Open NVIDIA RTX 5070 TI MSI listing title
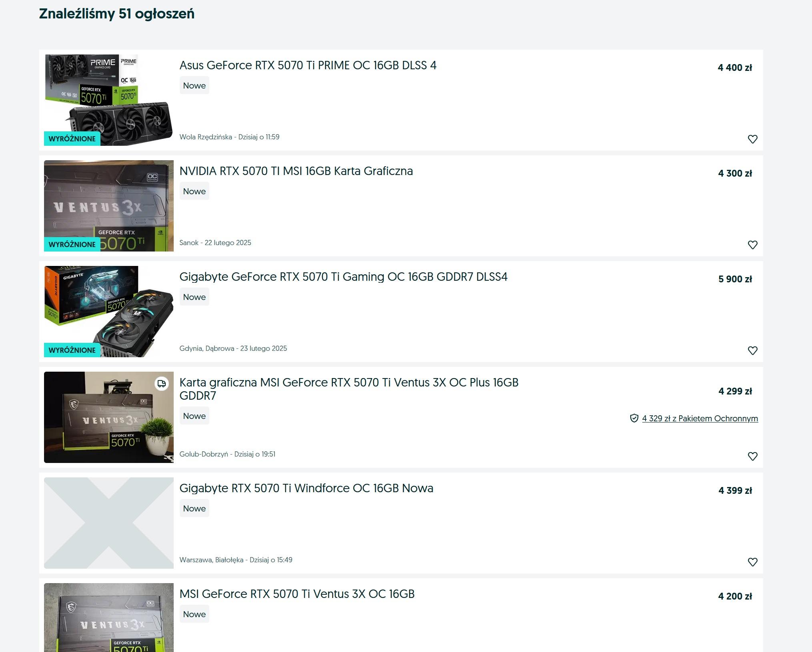This screenshot has height=652, width=812. point(296,171)
